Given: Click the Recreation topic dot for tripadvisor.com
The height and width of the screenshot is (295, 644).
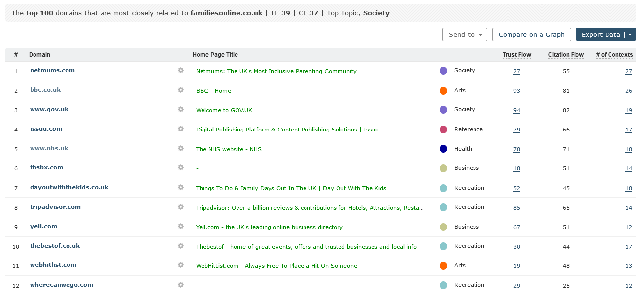Looking at the screenshot, I should click(x=443, y=207).
